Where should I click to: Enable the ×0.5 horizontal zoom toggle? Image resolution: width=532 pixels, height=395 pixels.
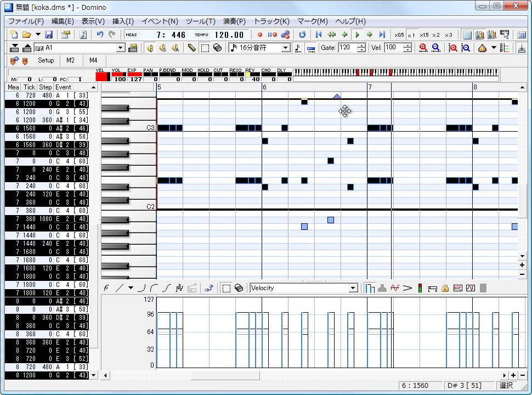399,34
